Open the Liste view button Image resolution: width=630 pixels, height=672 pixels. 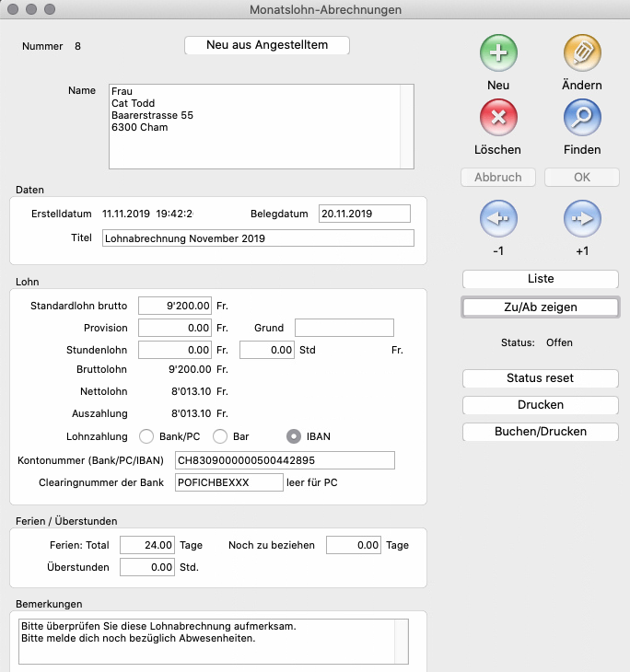(x=540, y=279)
